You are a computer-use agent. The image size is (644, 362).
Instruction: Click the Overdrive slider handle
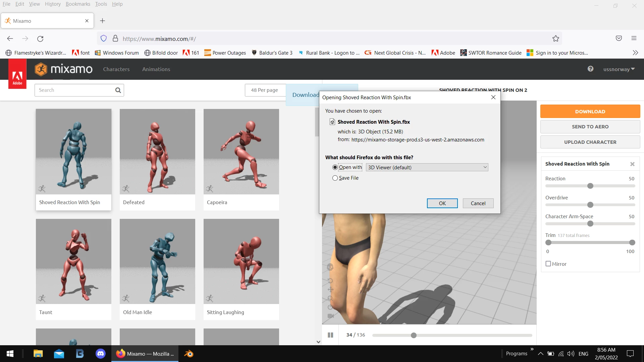[x=590, y=205]
